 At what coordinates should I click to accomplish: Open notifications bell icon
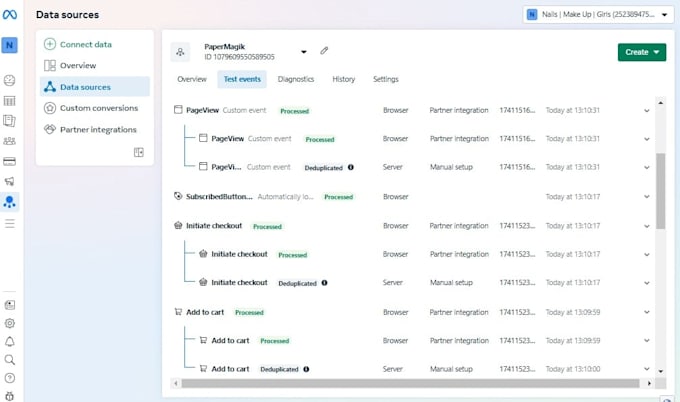coord(10,342)
